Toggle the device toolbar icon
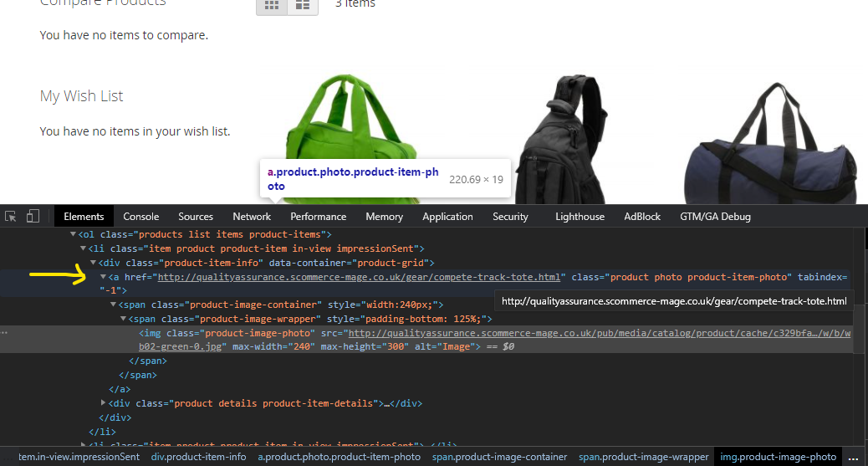 pos(33,216)
